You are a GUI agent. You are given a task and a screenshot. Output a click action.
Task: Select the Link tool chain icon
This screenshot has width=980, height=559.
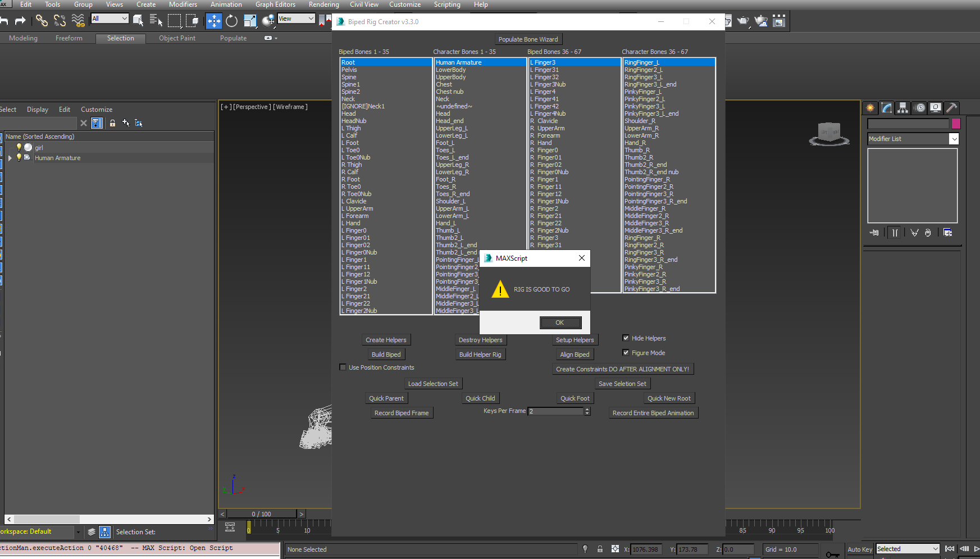[42, 21]
